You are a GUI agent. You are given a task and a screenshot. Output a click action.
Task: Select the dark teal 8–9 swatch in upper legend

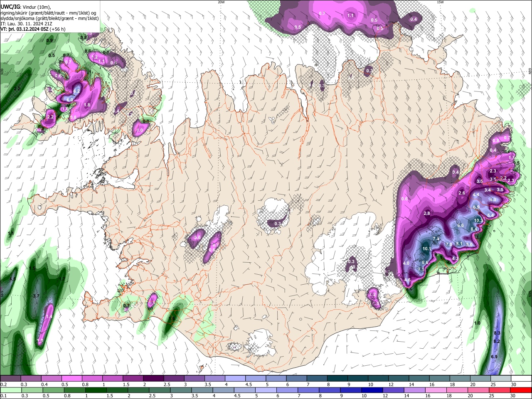(x=337, y=379)
